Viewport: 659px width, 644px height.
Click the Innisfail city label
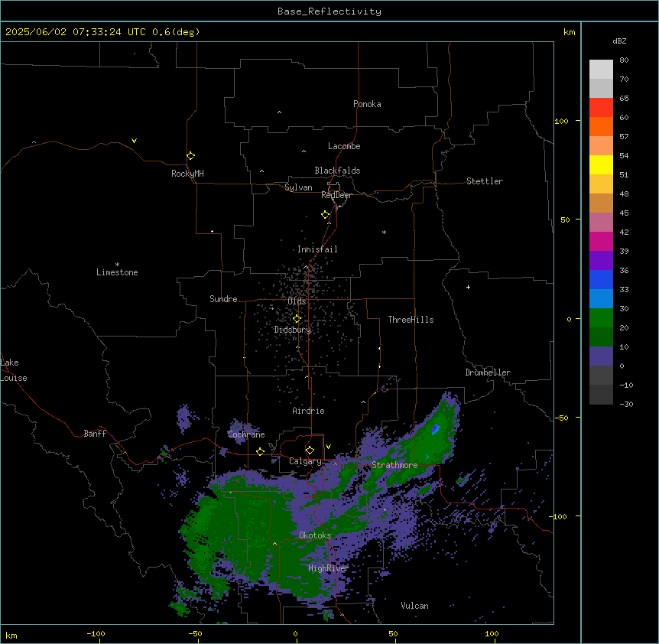pyautogui.click(x=317, y=249)
